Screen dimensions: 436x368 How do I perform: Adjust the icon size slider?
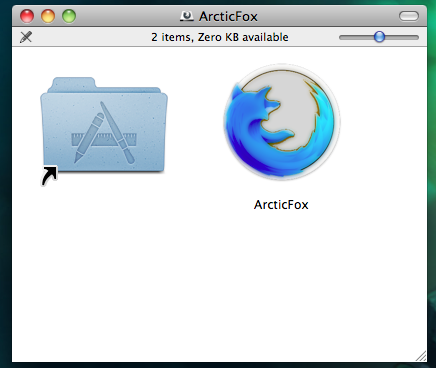tap(379, 37)
